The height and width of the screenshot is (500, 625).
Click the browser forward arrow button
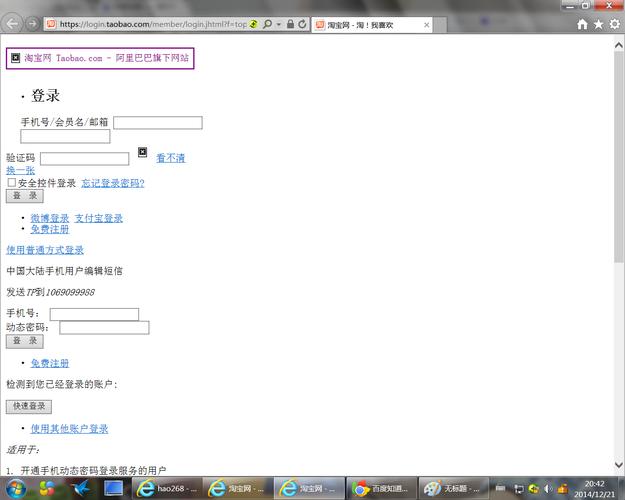click(x=32, y=24)
